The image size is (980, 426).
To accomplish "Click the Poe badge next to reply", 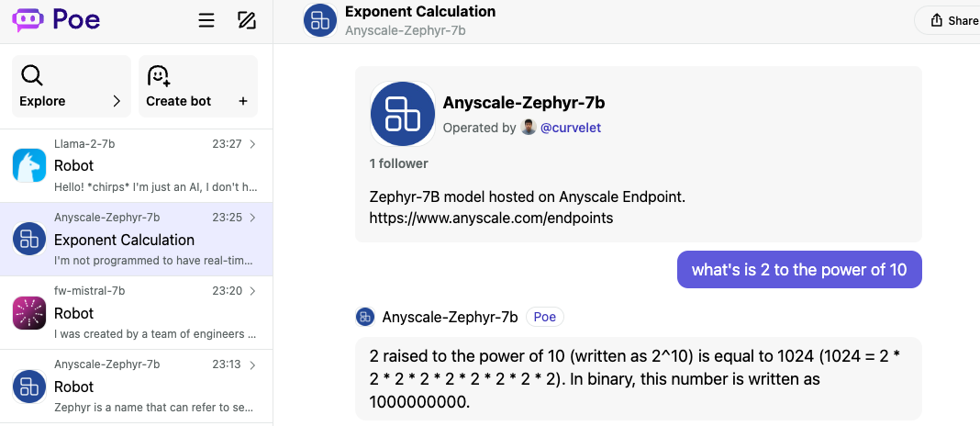I will [x=545, y=317].
